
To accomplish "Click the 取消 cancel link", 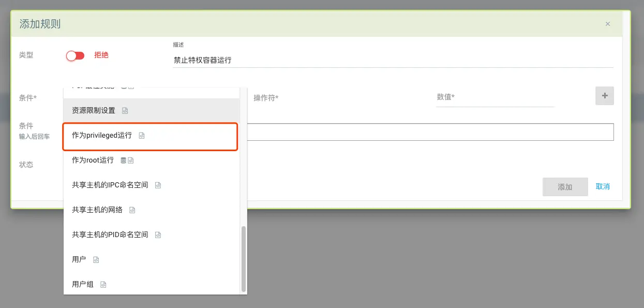I will (603, 187).
